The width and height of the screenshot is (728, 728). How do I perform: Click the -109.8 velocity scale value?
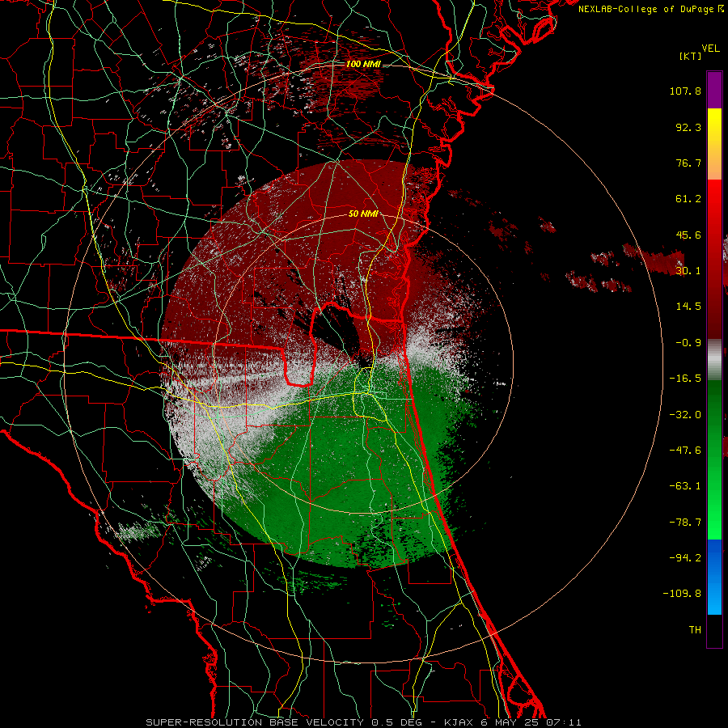tap(682, 594)
